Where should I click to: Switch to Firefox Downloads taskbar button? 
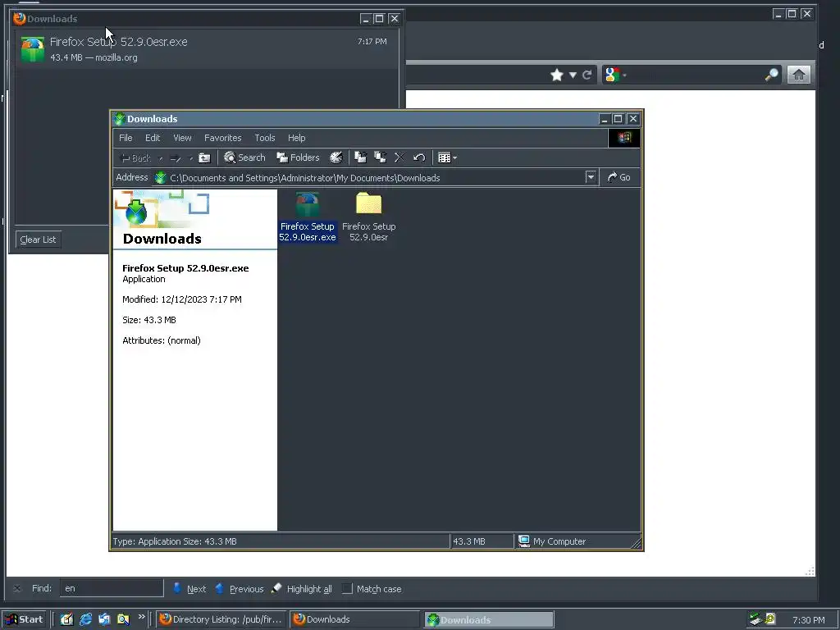[354, 619]
